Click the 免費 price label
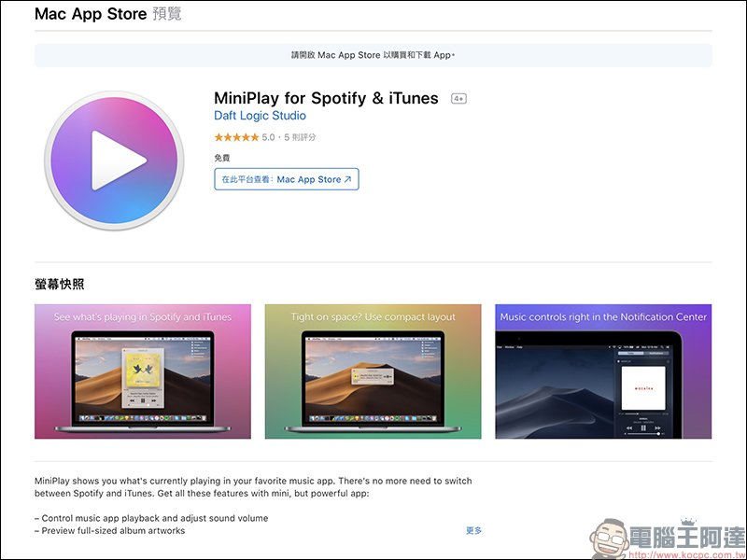The height and width of the screenshot is (560, 747). tap(222, 158)
